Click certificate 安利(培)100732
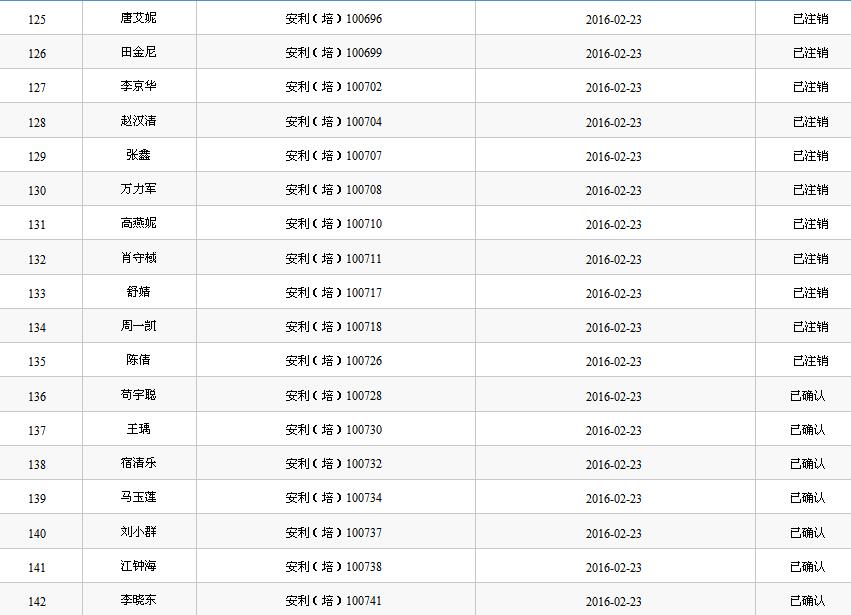This screenshot has height=615, width=851. coord(334,463)
